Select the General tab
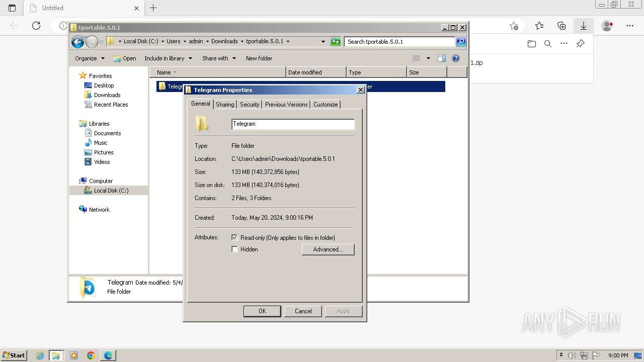The width and height of the screenshot is (644, 362). [200, 104]
